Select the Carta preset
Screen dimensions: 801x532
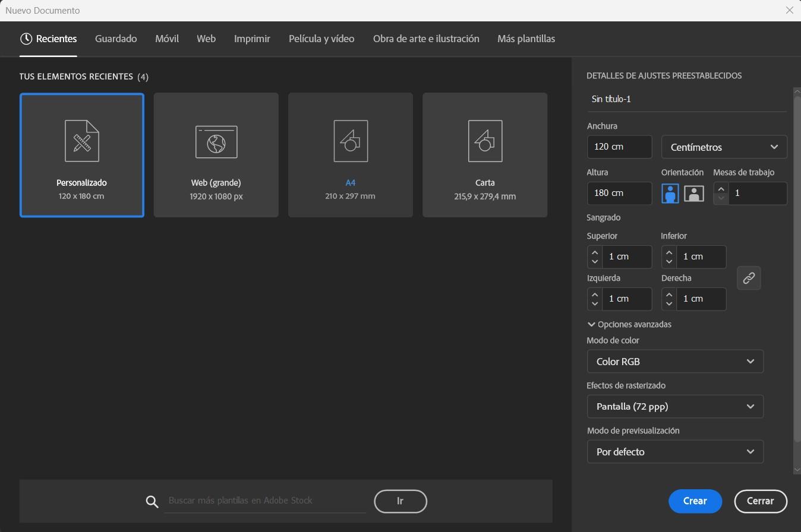485,155
